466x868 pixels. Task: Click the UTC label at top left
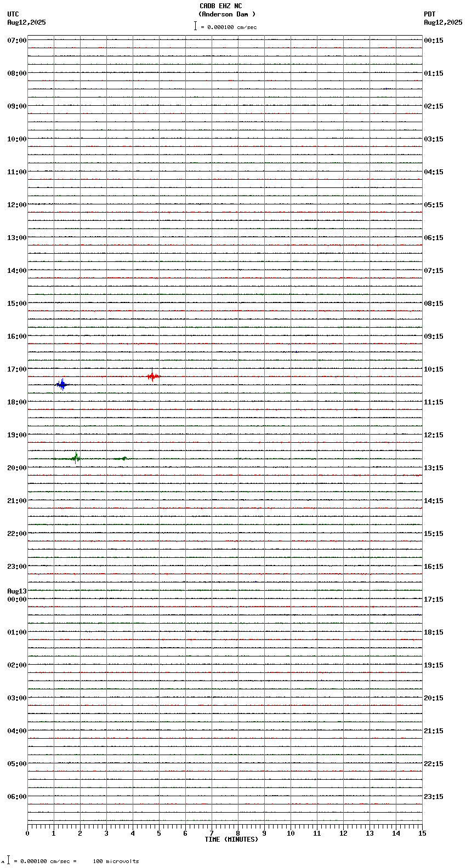coord(13,14)
